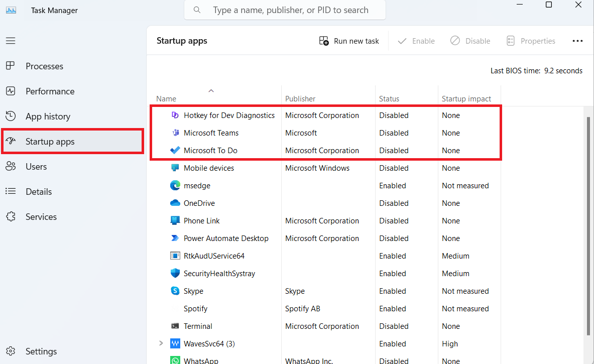Click Microsoft Corporation publisher of Phone Link
594x364 pixels.
(x=322, y=220)
